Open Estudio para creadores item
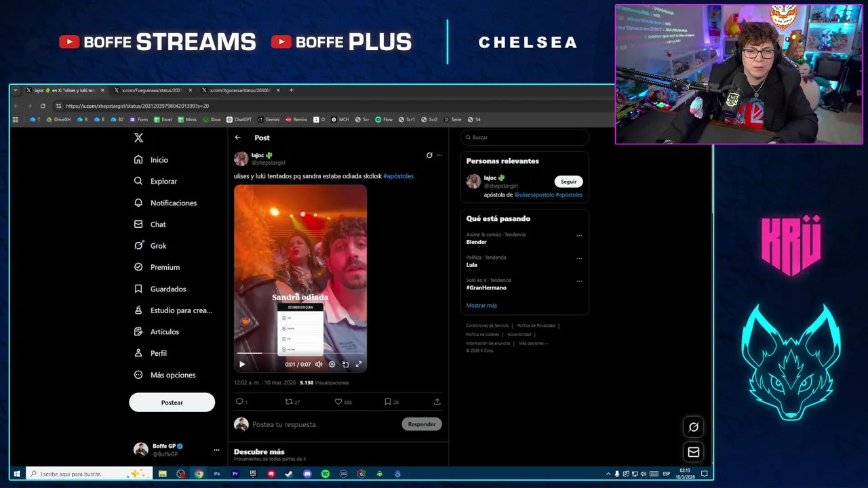868x488 pixels. (173, 310)
